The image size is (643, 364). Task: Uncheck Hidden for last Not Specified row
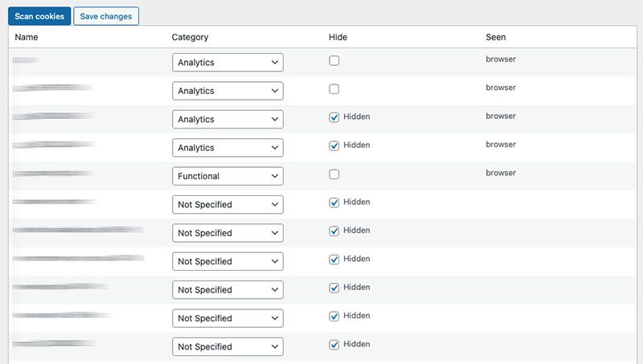[x=334, y=345]
